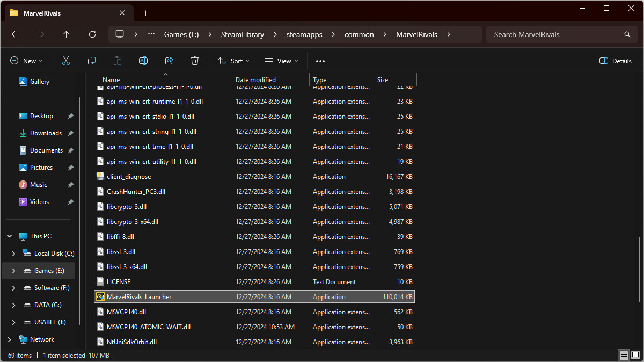The image size is (644, 362).
Task: Go up one folder level
Action: (x=67, y=34)
